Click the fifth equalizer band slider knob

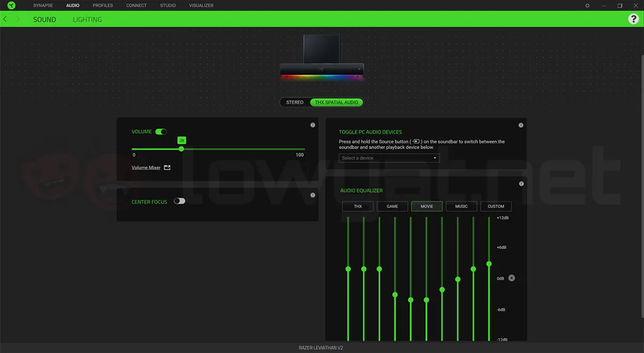(x=411, y=300)
